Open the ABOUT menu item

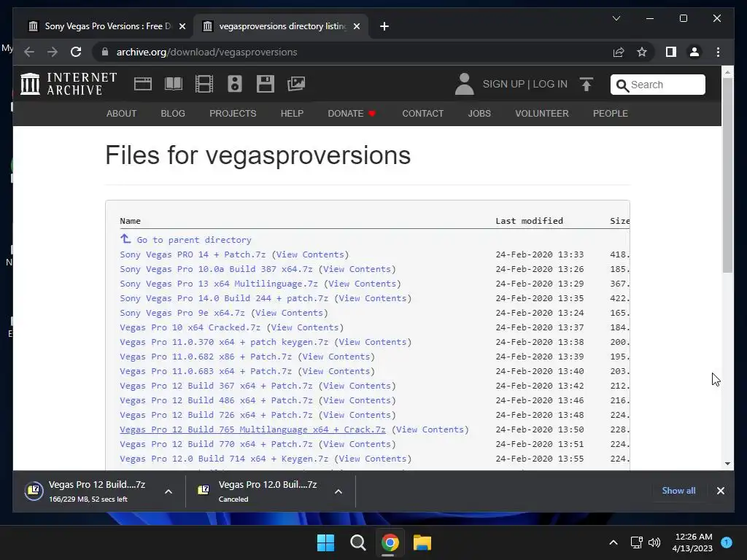[x=122, y=113]
